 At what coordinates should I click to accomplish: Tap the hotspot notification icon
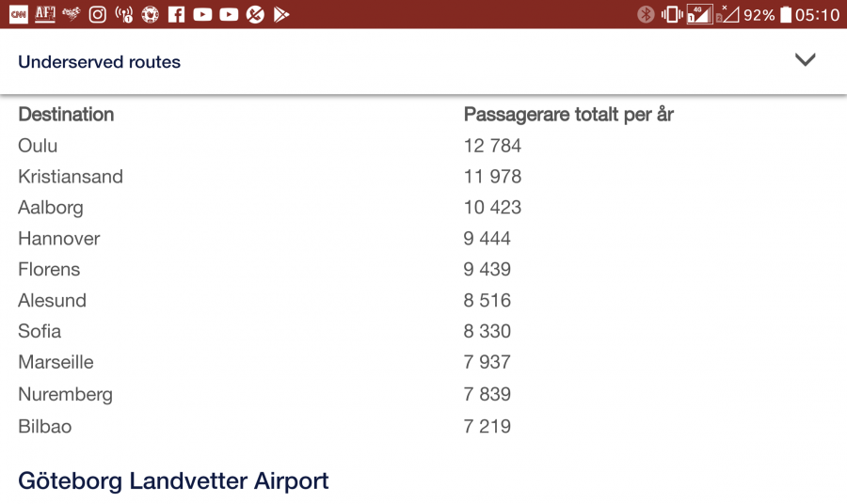(x=123, y=14)
